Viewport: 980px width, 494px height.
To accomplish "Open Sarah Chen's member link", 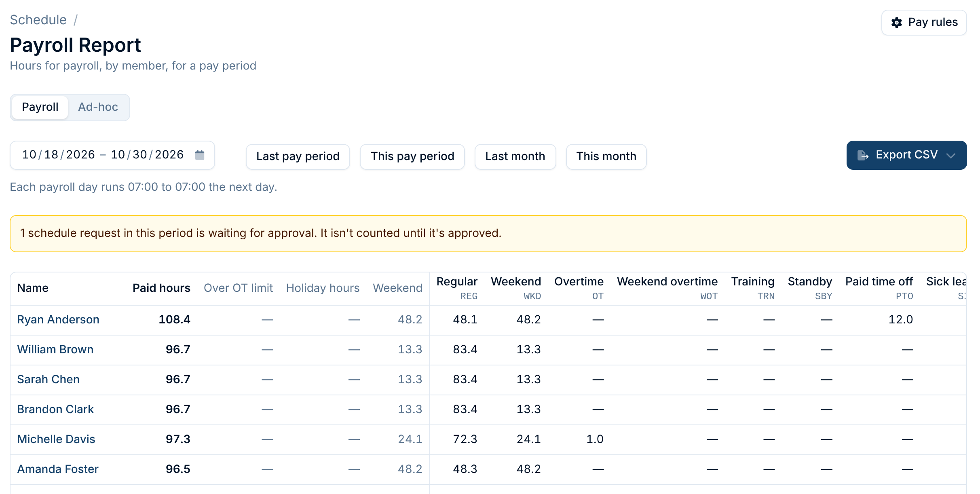I will [x=49, y=380].
